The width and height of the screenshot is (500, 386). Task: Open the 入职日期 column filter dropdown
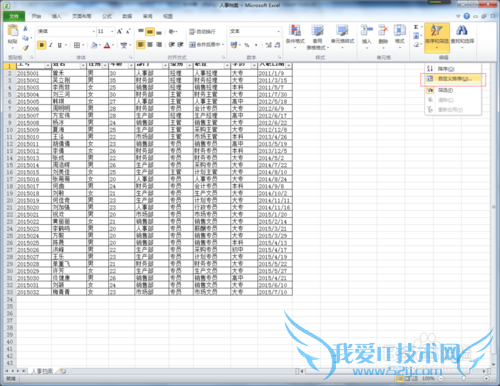coord(289,65)
